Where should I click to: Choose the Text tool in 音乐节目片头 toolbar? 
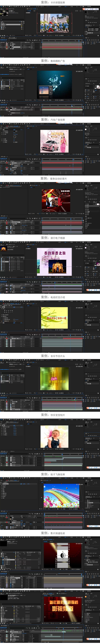[x=18, y=360]
